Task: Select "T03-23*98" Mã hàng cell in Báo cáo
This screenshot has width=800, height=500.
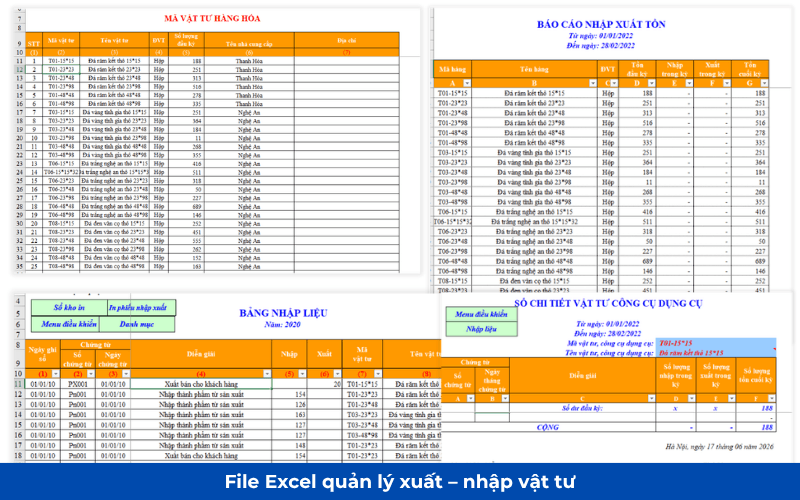Action: (453, 182)
